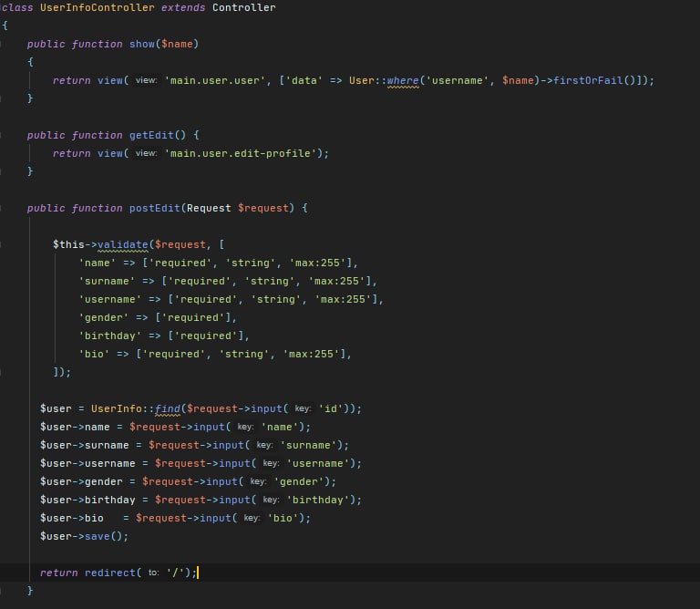Click the parent class name Controller
Viewport: 700px width, 609px height.
pos(243,7)
